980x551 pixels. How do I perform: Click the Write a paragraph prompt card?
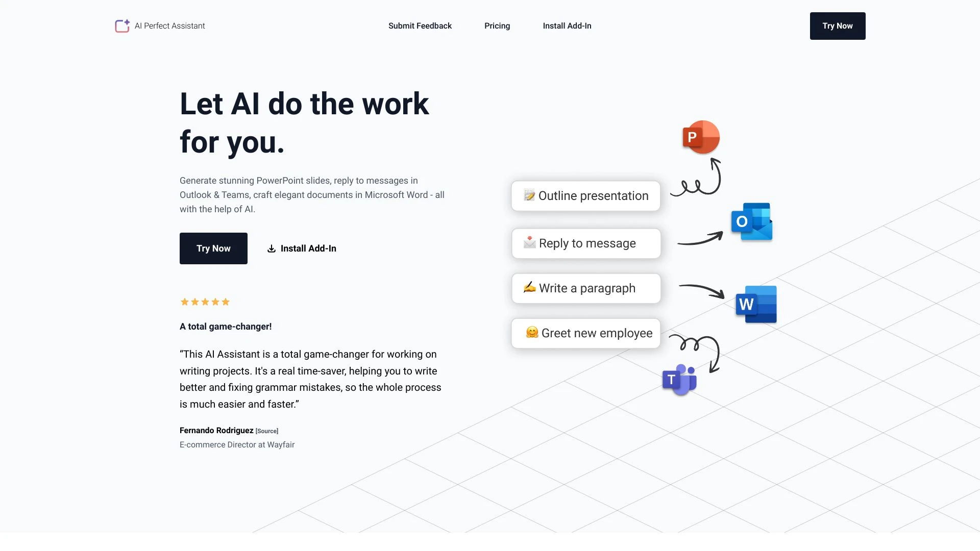(585, 288)
